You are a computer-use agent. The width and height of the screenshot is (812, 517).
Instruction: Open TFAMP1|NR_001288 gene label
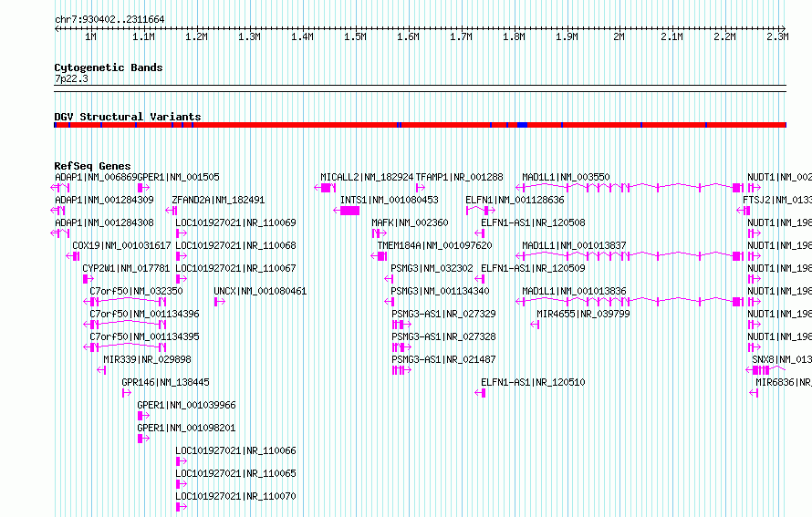[x=459, y=177]
